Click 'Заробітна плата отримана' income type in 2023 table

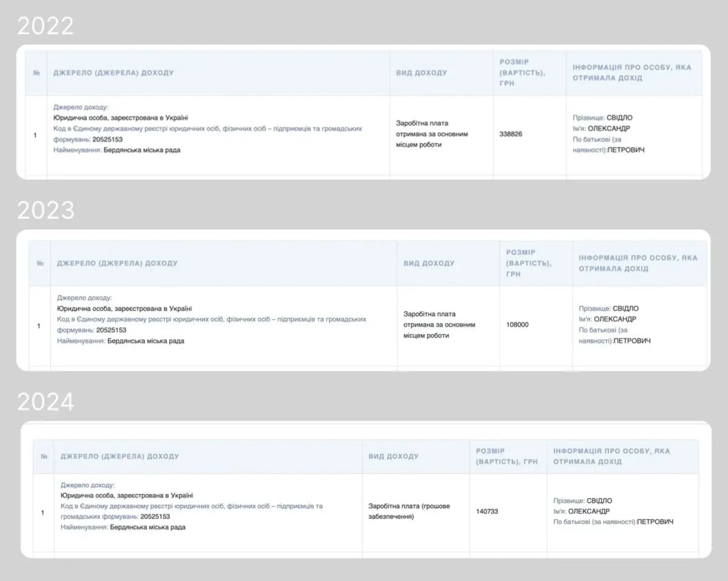pos(439,325)
